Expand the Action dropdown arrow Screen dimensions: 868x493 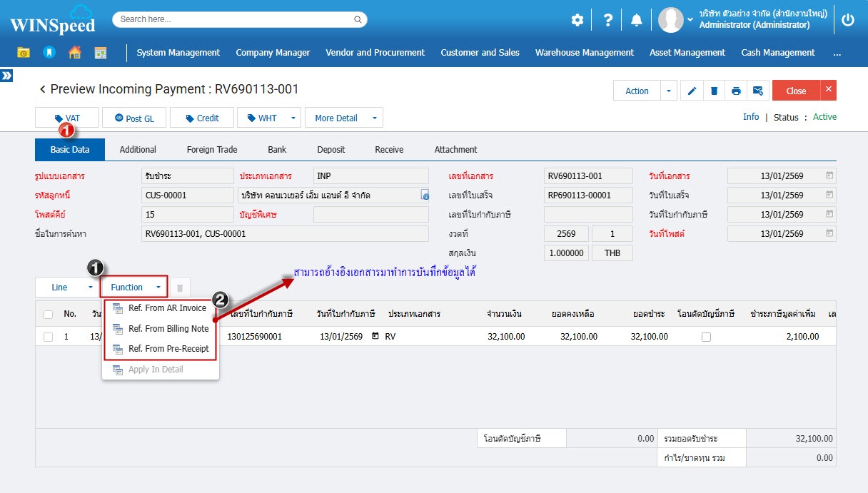669,91
